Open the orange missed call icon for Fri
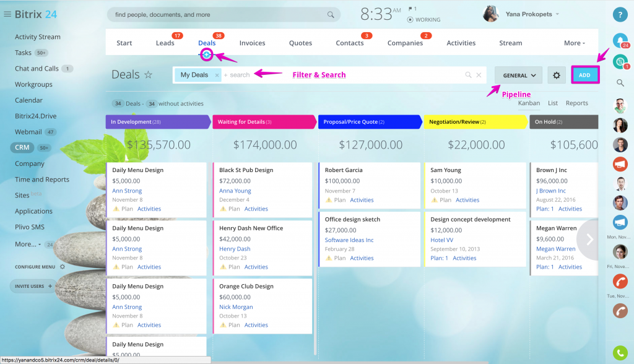 click(x=620, y=281)
